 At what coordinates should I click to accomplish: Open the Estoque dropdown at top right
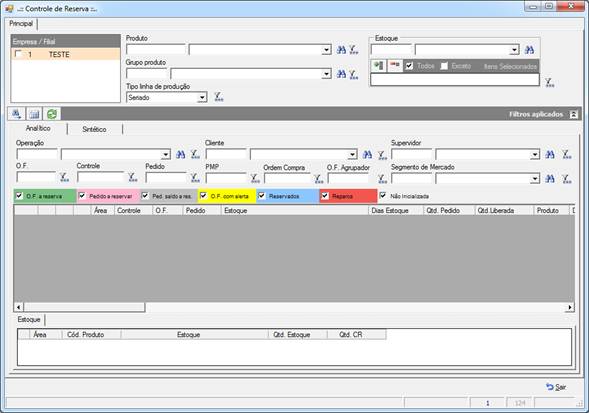pos(515,50)
